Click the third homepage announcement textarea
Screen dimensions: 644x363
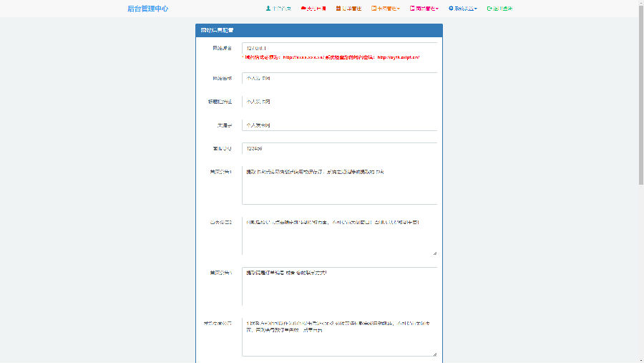(x=340, y=286)
